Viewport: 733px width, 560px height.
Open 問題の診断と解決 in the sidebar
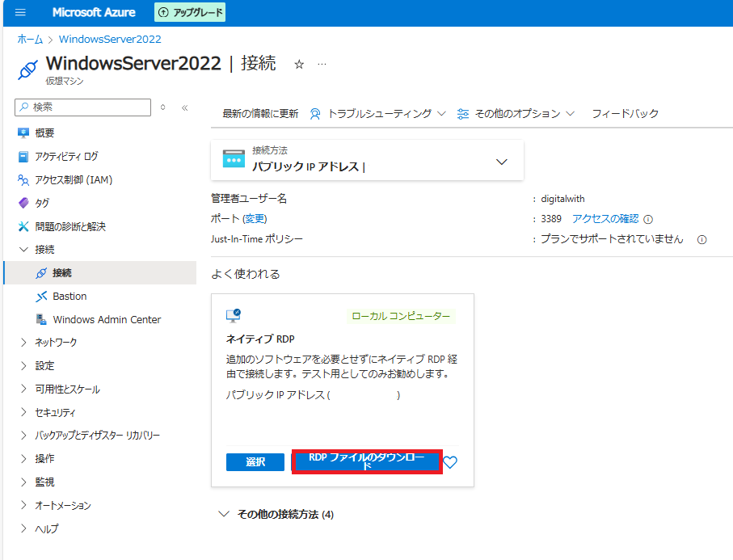tap(70, 227)
